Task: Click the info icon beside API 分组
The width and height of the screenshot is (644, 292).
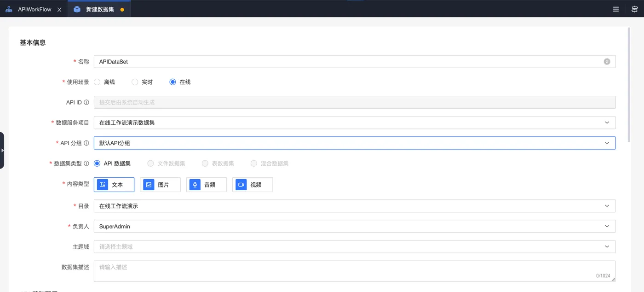Action: click(x=86, y=143)
